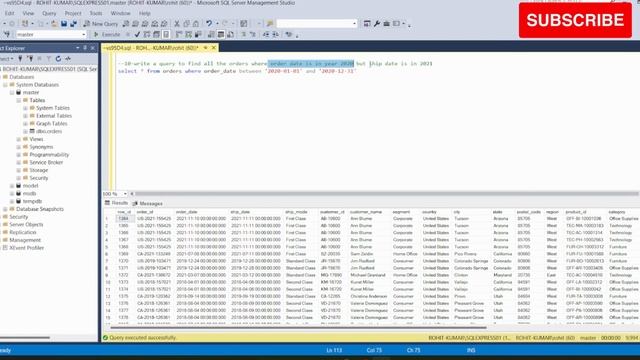This screenshot has width=640, height=360.
Task: Open the Query menu
Action: point(49,13)
